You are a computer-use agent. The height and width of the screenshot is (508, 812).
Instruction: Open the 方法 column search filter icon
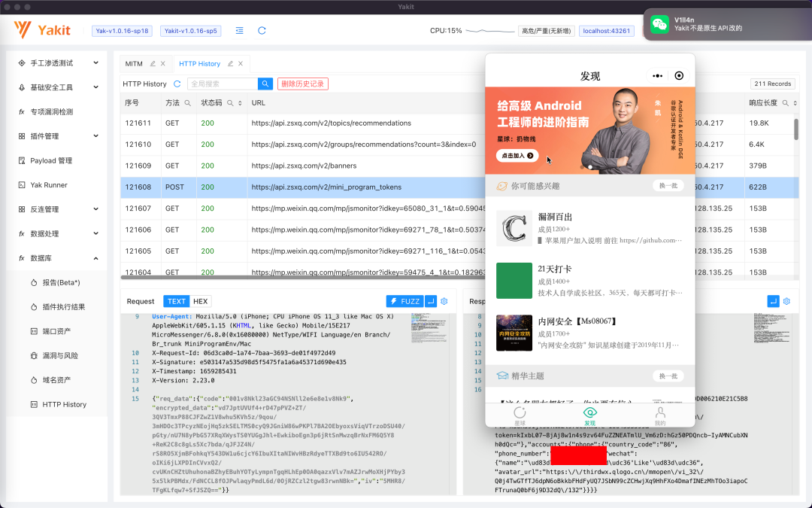click(188, 103)
